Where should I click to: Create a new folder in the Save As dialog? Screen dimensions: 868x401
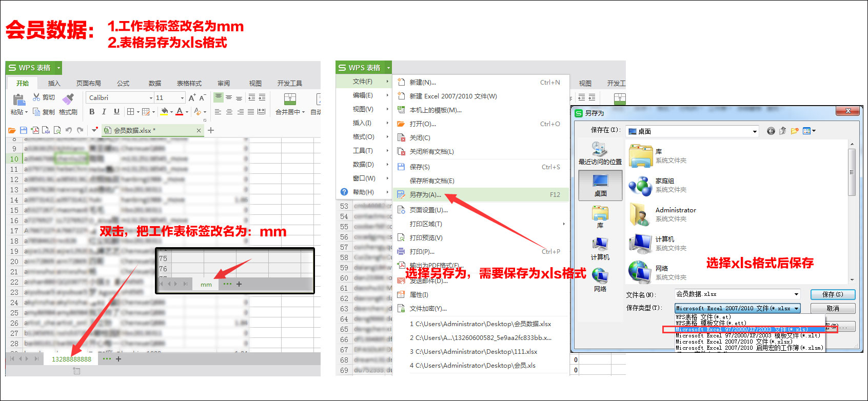coord(794,131)
